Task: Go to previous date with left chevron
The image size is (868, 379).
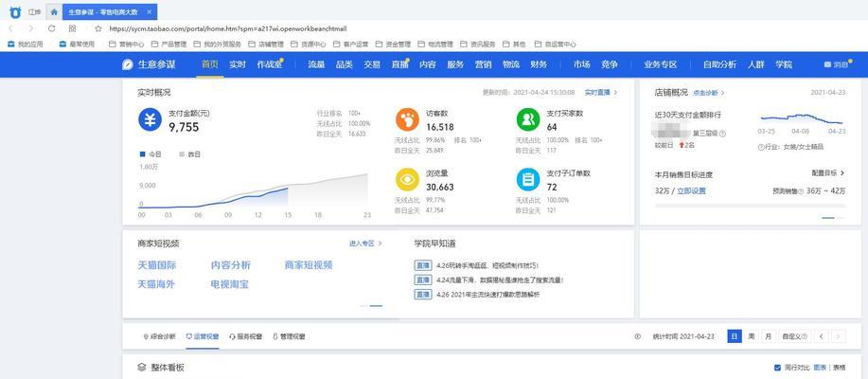Action: pyautogui.click(x=822, y=336)
